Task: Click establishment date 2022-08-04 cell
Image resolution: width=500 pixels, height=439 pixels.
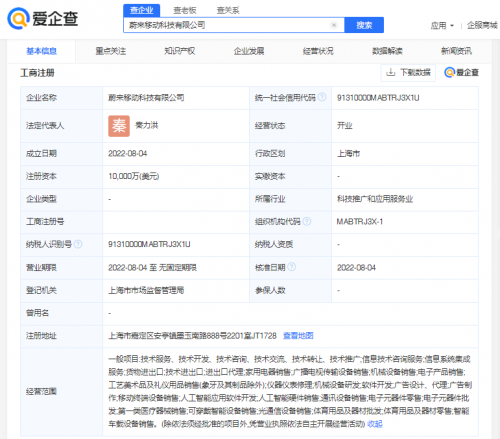Action: coord(128,154)
